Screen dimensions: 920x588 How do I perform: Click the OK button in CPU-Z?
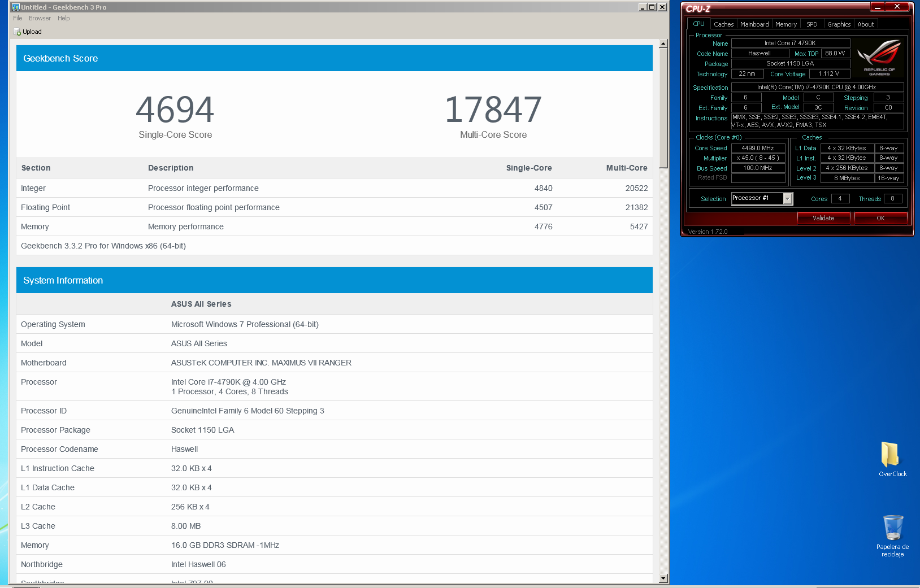(x=880, y=218)
